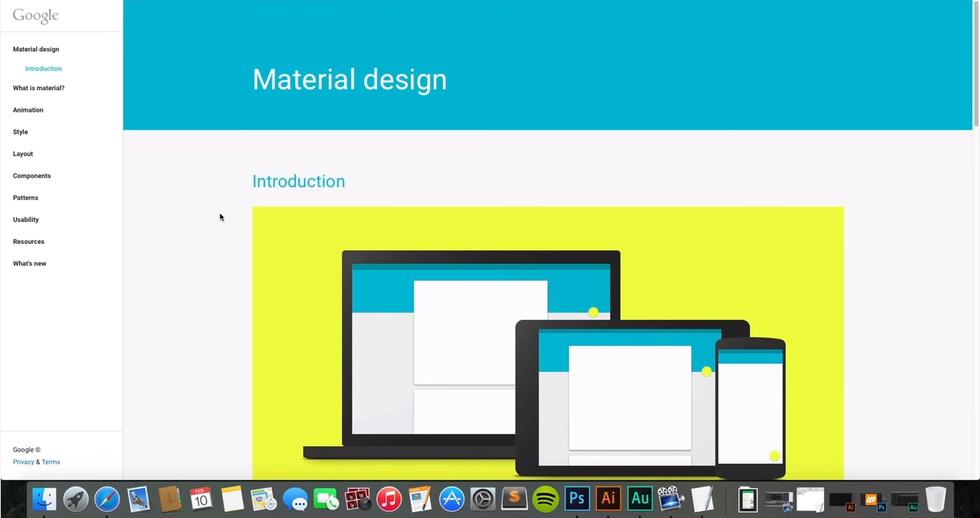The width and height of the screenshot is (980, 518).
Task: Click the Privacy link in footer
Action: [23, 462]
